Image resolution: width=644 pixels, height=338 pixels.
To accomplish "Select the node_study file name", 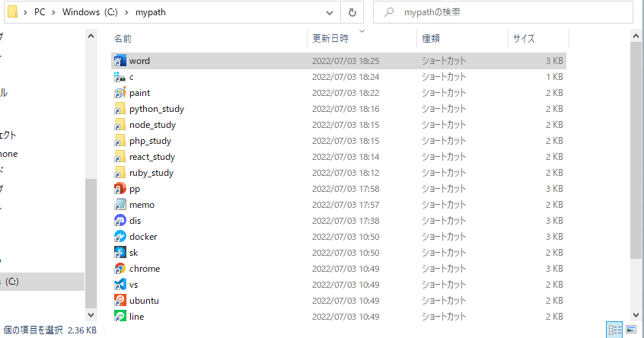I will pos(152,125).
